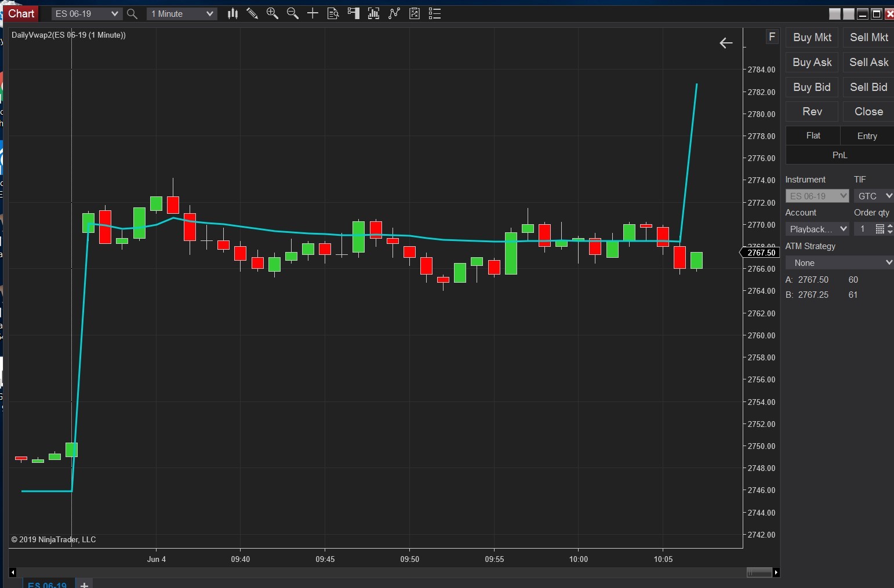Open the Account Playback dropdown
Viewport: 894px width, 588px height.
pos(817,229)
